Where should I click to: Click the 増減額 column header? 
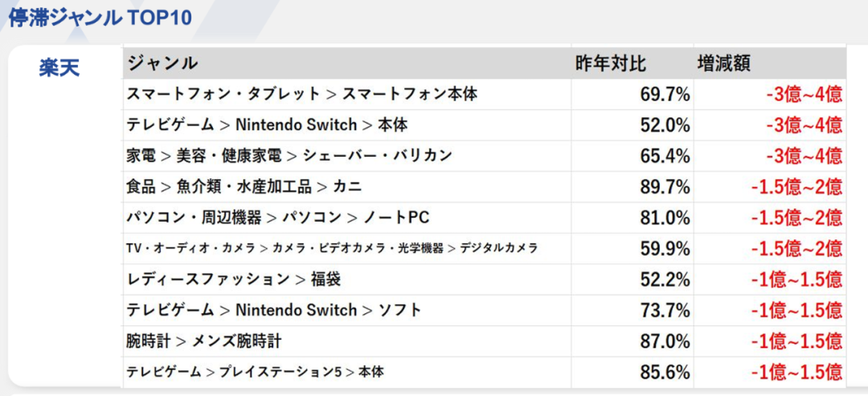pyautogui.click(x=723, y=63)
